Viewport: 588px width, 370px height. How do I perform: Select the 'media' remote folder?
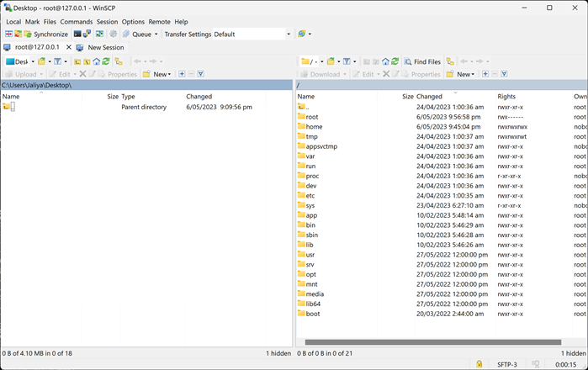click(315, 294)
